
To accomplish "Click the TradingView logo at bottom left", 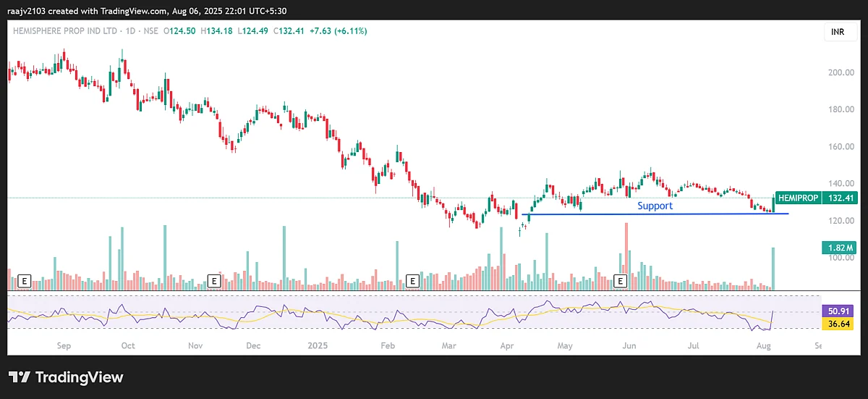I will pos(66,377).
